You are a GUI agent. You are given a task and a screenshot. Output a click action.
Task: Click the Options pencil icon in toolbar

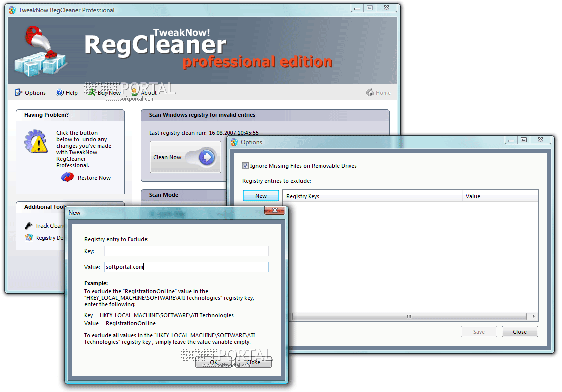[x=18, y=92]
